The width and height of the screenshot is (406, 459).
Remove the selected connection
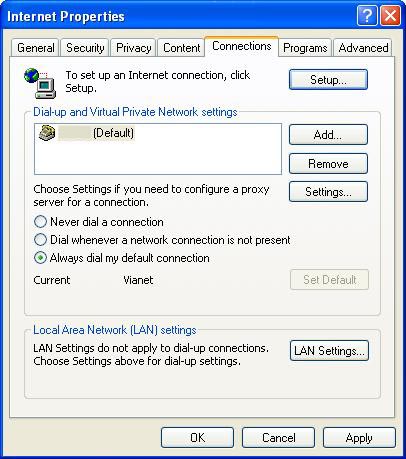tap(328, 163)
